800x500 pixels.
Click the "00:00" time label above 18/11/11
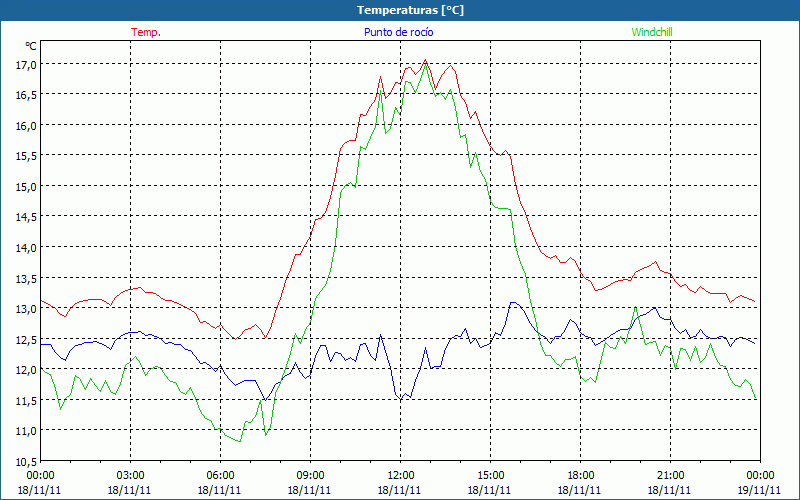[x=39, y=476]
